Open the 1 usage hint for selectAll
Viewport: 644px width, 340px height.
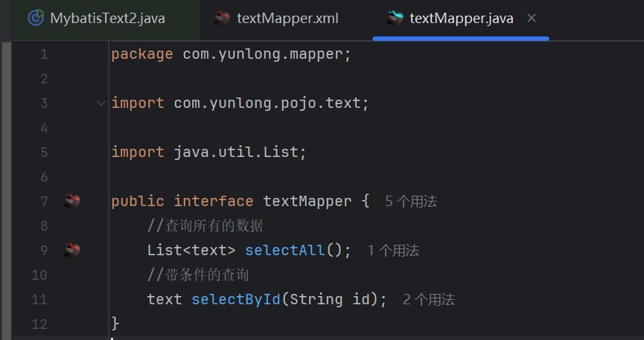tap(393, 251)
